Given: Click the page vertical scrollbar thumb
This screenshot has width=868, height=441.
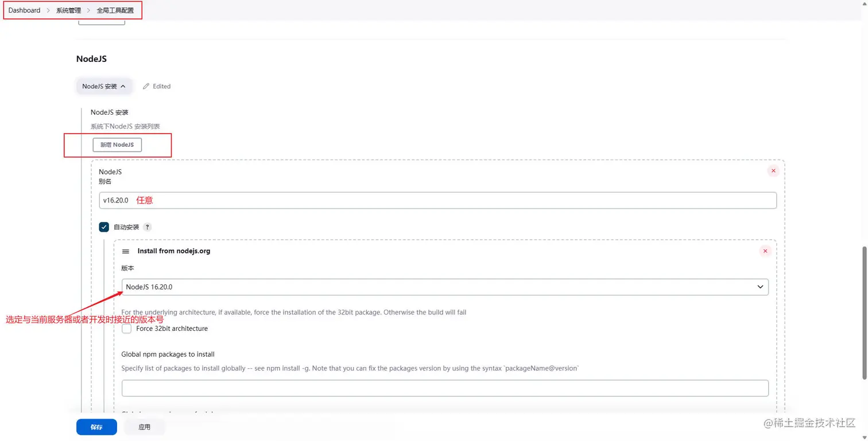Looking at the screenshot, I should tap(865, 313).
